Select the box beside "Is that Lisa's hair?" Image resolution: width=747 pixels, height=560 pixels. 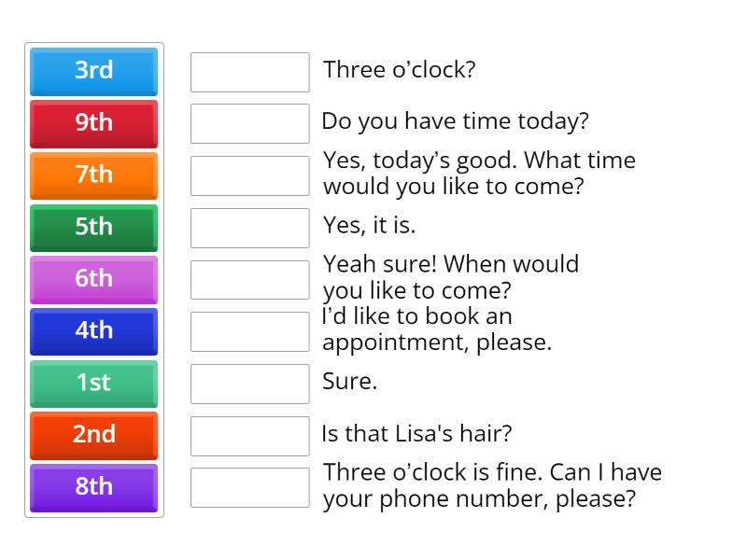point(249,435)
